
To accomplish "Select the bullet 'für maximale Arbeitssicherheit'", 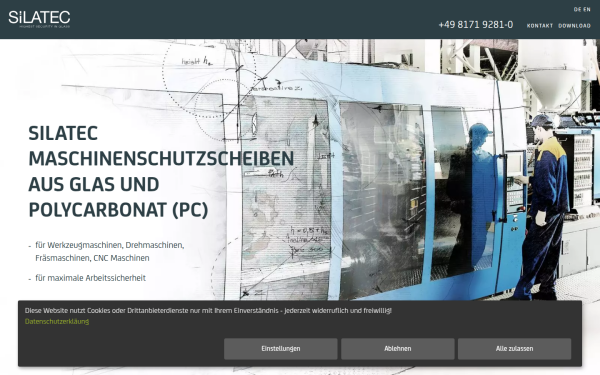I will coord(90,278).
